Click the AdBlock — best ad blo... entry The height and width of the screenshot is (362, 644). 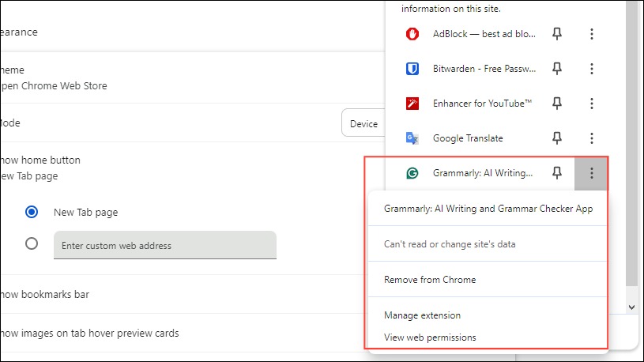(484, 34)
